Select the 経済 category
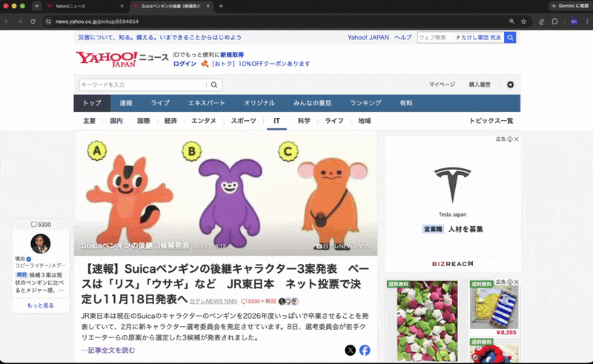This screenshot has height=364, width=593. 170,121
